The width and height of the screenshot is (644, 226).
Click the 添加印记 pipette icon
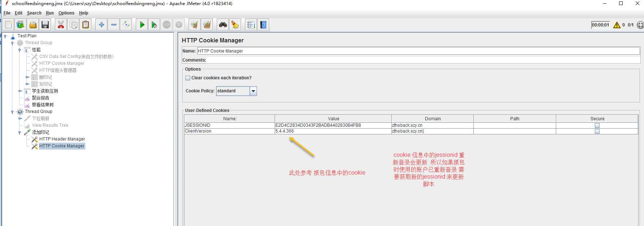point(27,132)
